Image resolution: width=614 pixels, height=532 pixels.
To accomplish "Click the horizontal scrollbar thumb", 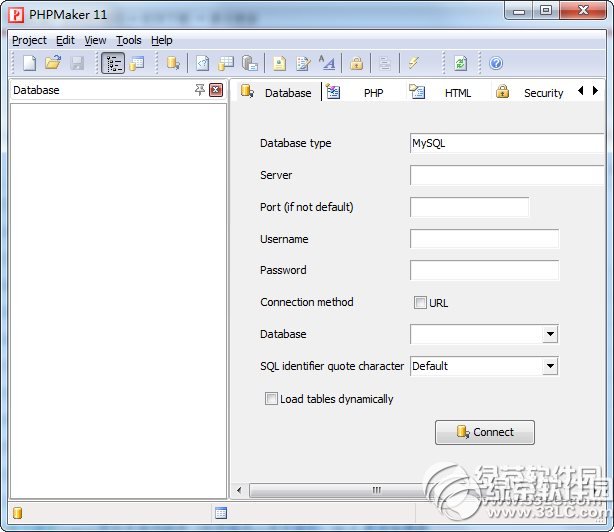I will [x=376, y=490].
